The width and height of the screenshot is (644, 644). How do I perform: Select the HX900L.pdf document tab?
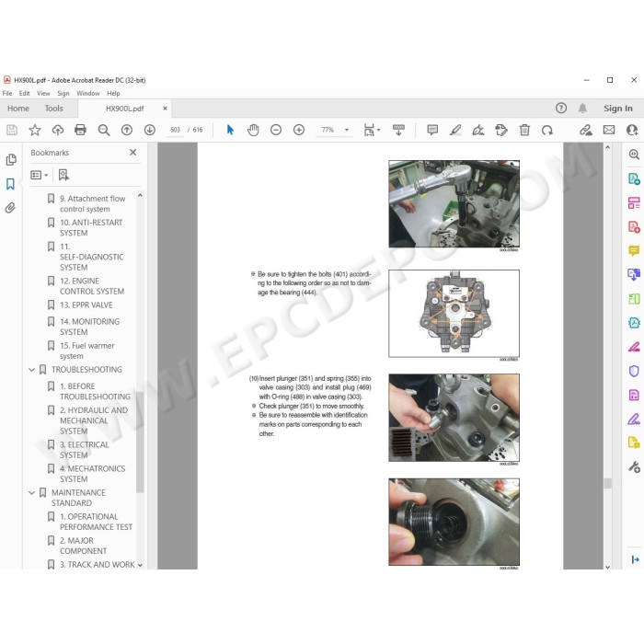(125, 109)
